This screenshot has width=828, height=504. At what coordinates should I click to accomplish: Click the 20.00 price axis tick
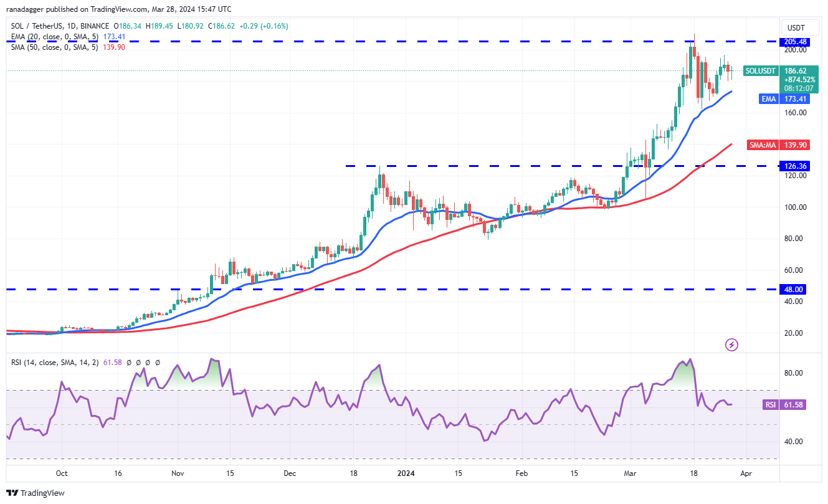794,333
